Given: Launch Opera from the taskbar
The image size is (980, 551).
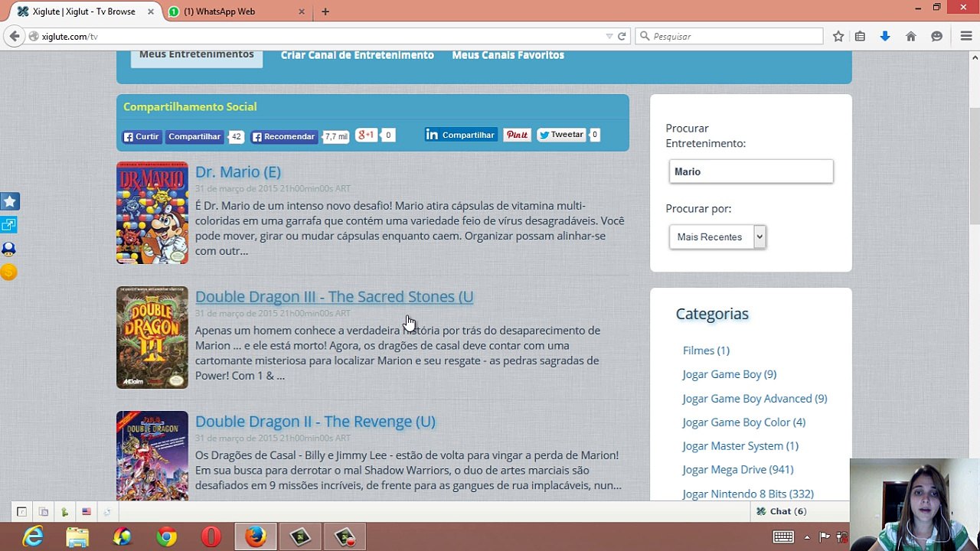Looking at the screenshot, I should [211, 537].
